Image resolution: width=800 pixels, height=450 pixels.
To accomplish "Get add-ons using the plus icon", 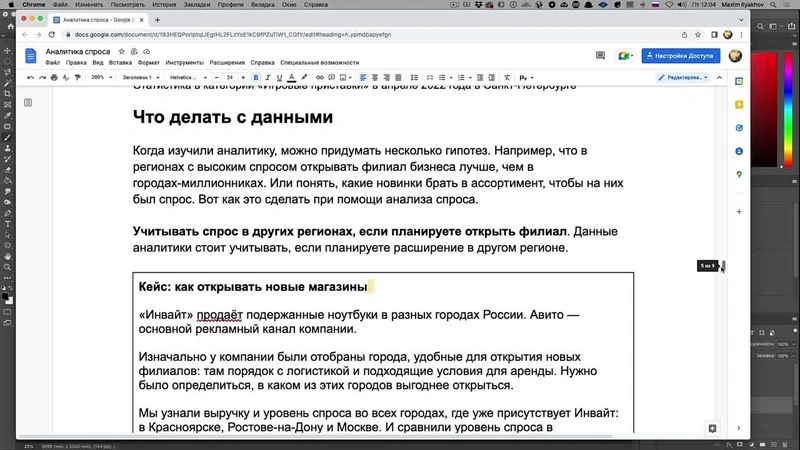I will (739, 211).
